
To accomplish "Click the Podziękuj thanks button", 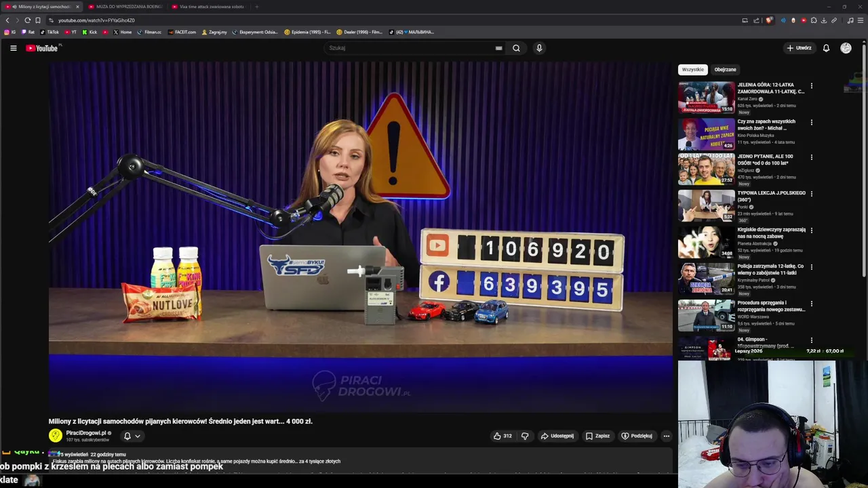I will 637,436.
